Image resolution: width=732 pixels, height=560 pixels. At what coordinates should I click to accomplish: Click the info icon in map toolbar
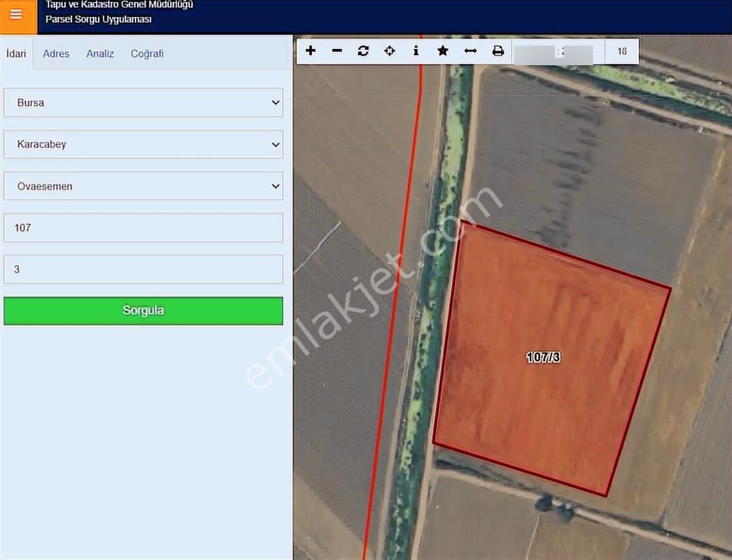[416, 51]
